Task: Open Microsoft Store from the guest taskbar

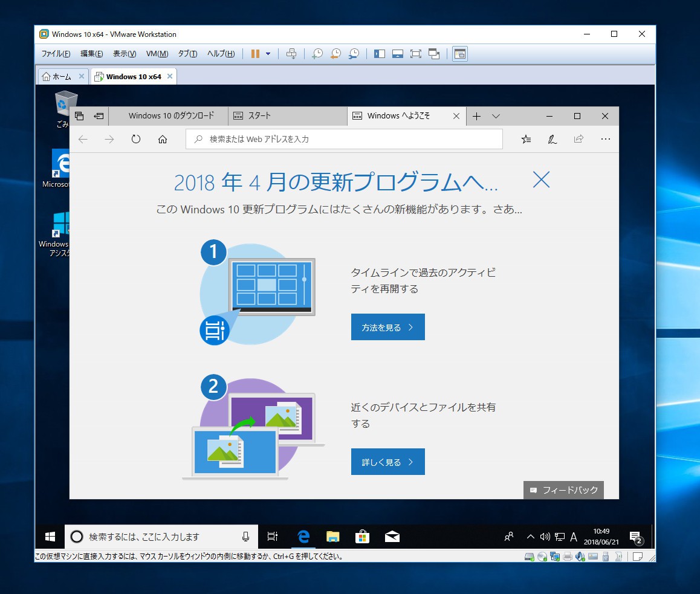Action: tap(362, 537)
